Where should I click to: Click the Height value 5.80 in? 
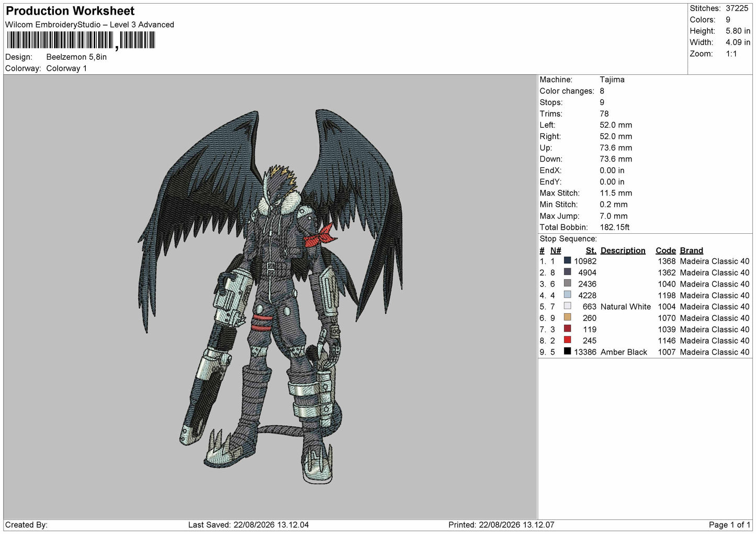[x=738, y=31]
